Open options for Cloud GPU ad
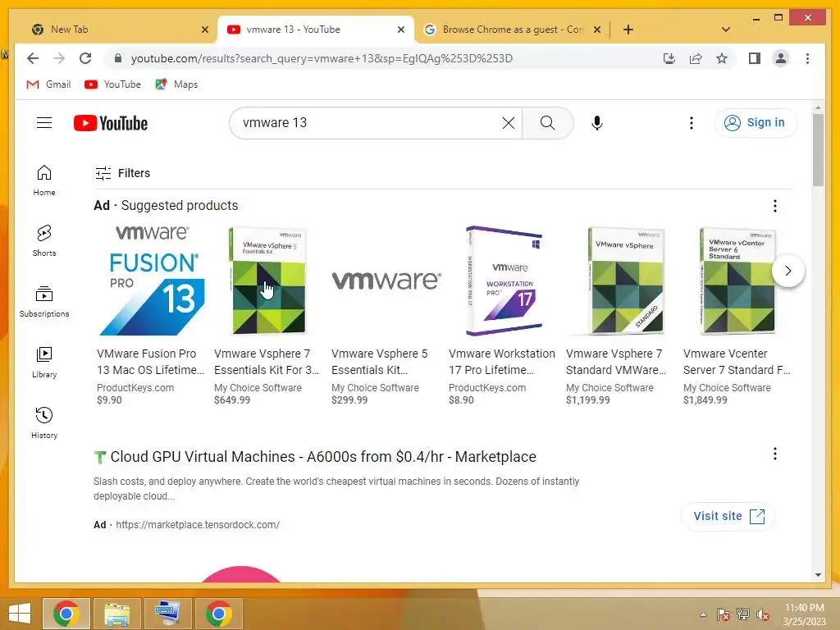 pos(774,454)
